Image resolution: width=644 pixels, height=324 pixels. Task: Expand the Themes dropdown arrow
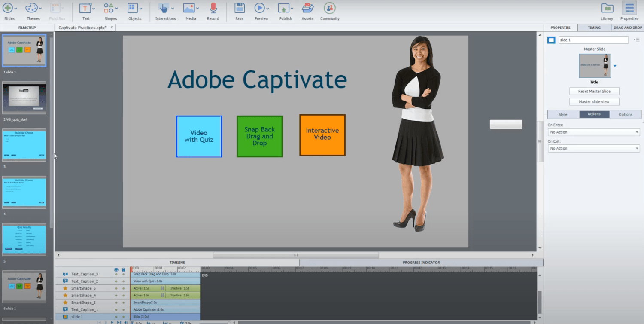coord(40,9)
